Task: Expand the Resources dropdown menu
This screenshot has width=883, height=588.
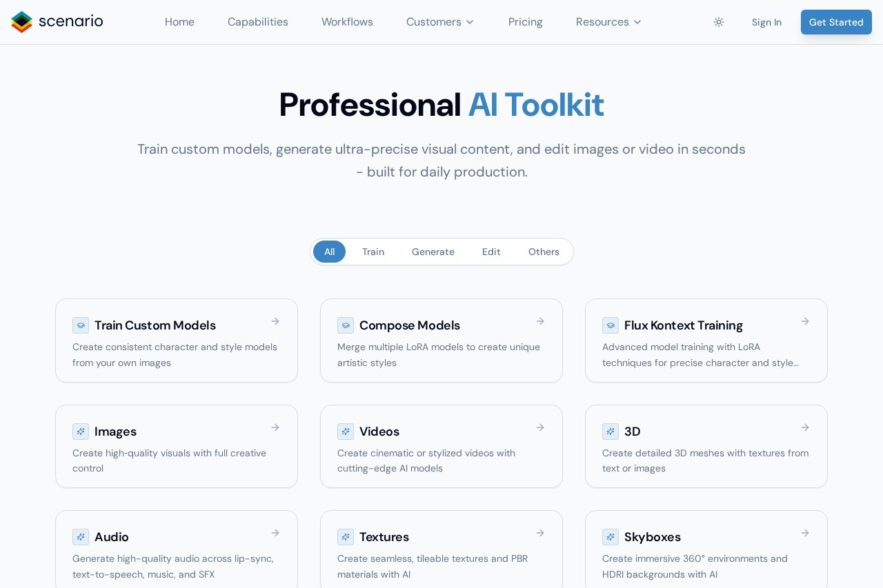Action: click(608, 22)
